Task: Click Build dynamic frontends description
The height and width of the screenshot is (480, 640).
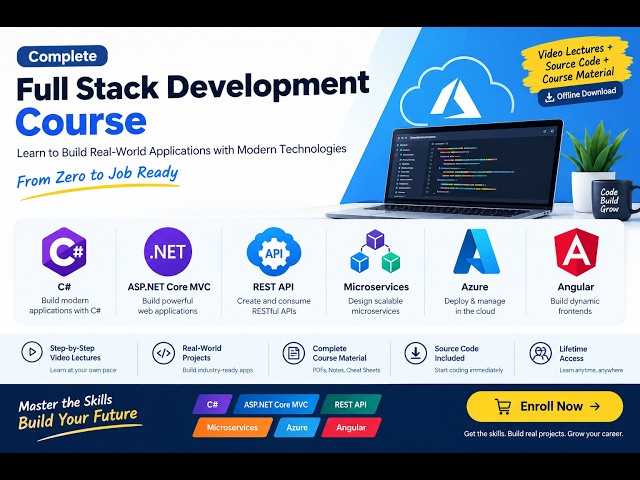Action: pos(575,306)
